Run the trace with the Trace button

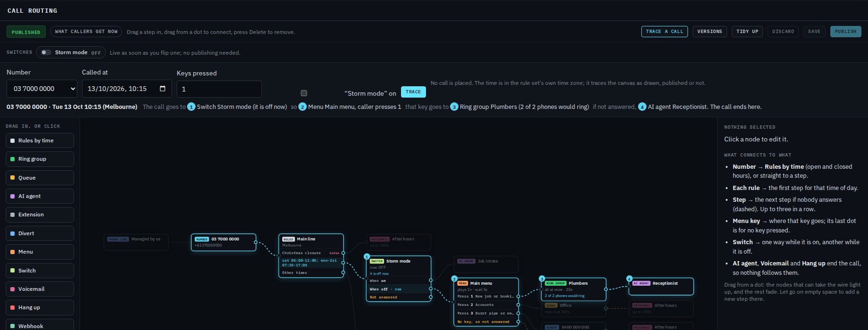413,92
